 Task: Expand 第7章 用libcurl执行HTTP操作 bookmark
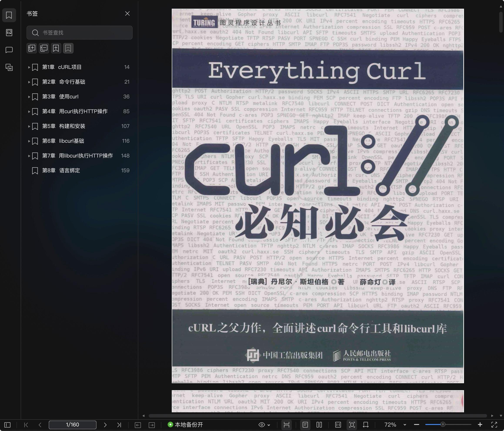coord(29,156)
